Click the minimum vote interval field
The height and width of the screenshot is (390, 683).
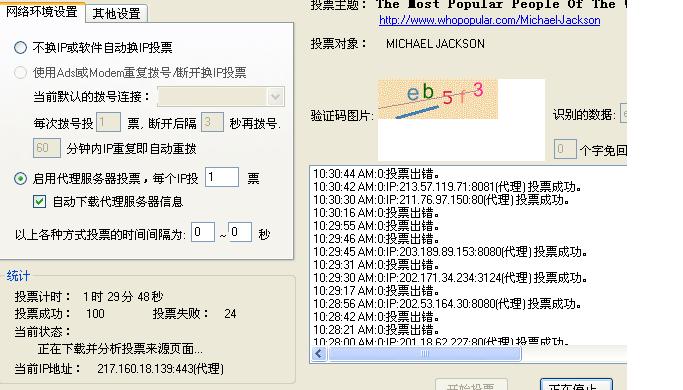pos(203,232)
